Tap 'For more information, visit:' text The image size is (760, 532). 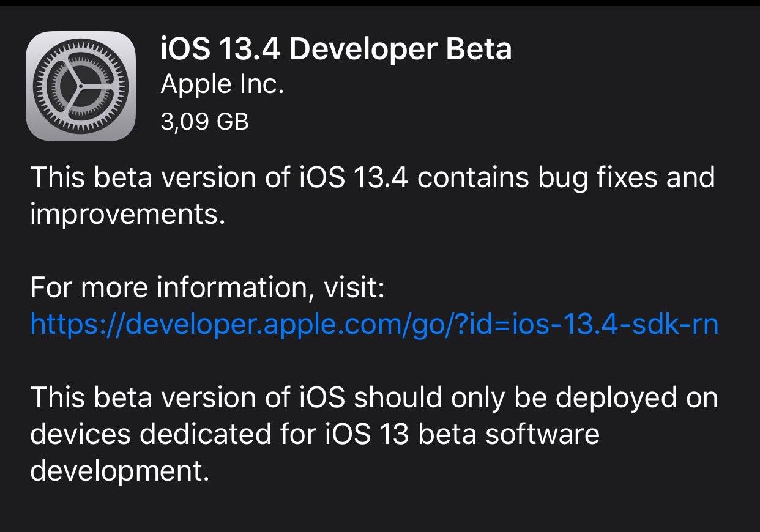[207, 287]
